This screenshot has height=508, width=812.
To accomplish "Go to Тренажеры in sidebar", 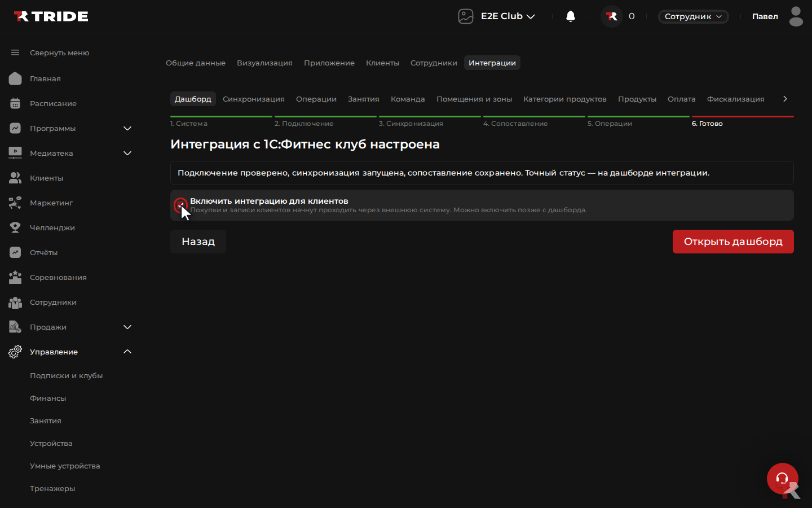I will click(x=52, y=488).
